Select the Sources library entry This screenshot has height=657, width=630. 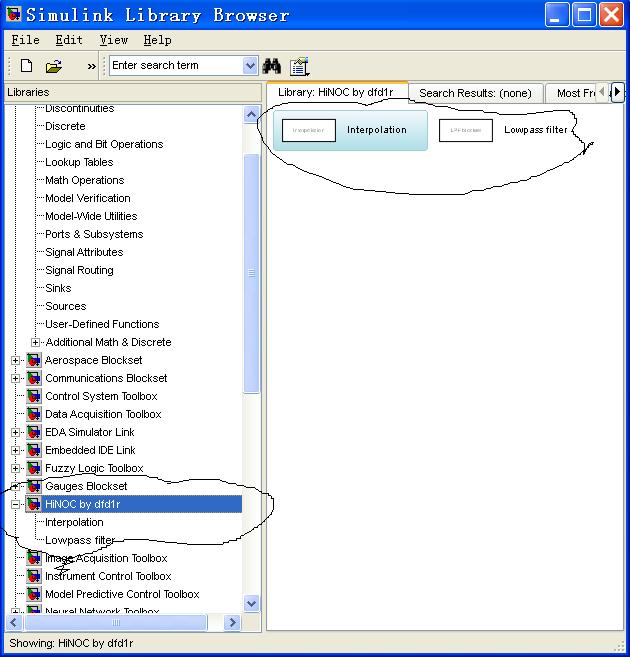[x=66, y=306]
